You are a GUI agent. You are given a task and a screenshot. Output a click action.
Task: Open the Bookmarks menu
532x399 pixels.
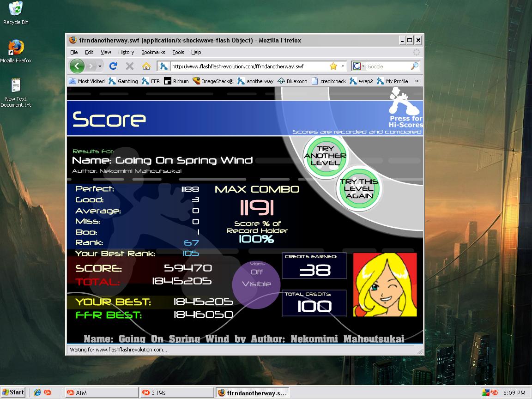pos(153,52)
